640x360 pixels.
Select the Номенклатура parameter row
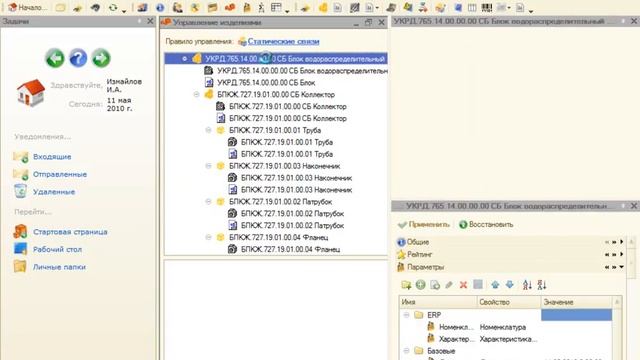[505, 327]
